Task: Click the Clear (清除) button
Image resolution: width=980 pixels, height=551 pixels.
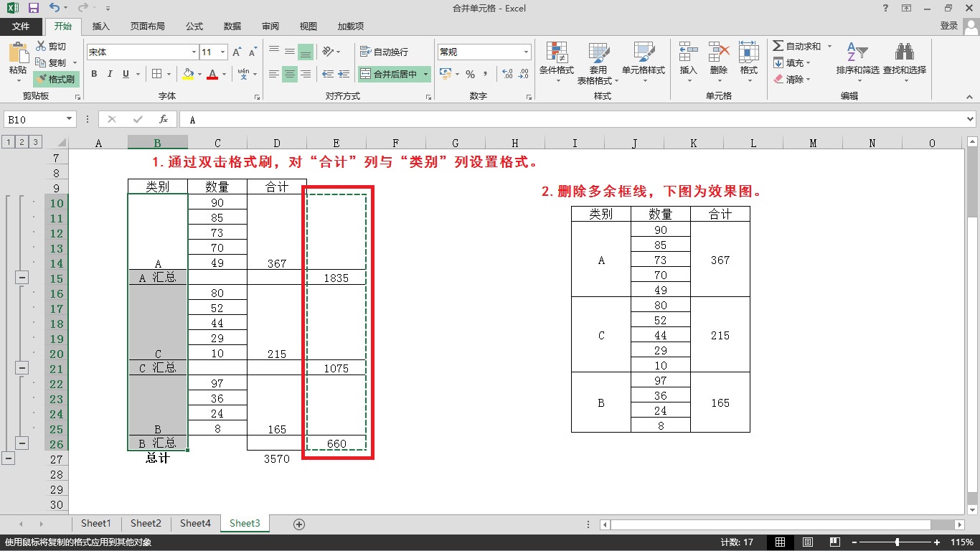Action: click(793, 79)
